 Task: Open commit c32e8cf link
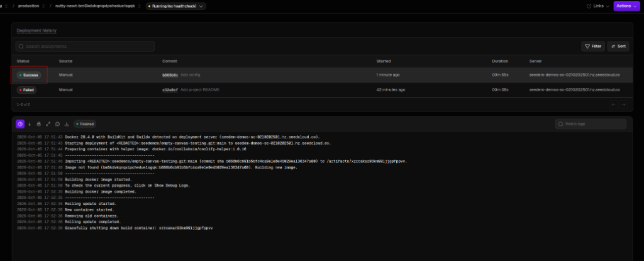coord(170,89)
